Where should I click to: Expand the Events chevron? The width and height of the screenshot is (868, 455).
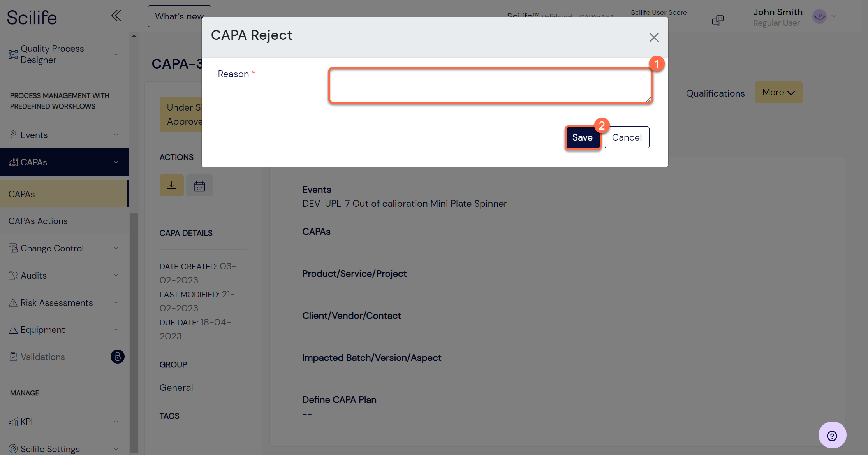coord(116,135)
